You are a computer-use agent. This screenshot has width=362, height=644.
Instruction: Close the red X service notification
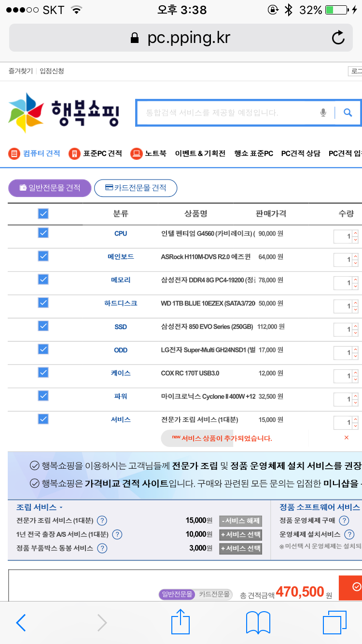[346, 437]
